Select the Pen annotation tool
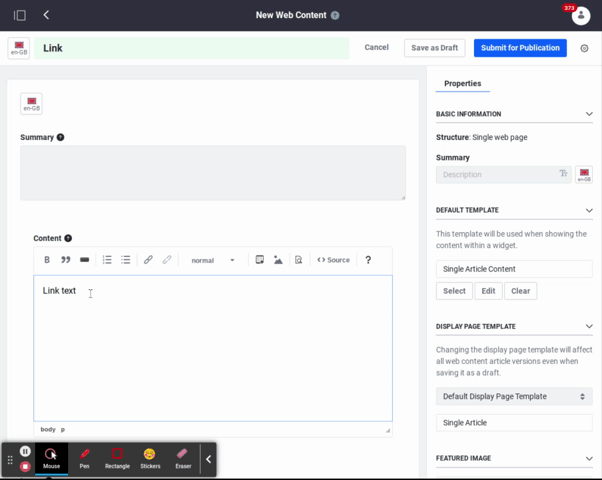Image resolution: width=602 pixels, height=480 pixels. pyautogui.click(x=84, y=459)
